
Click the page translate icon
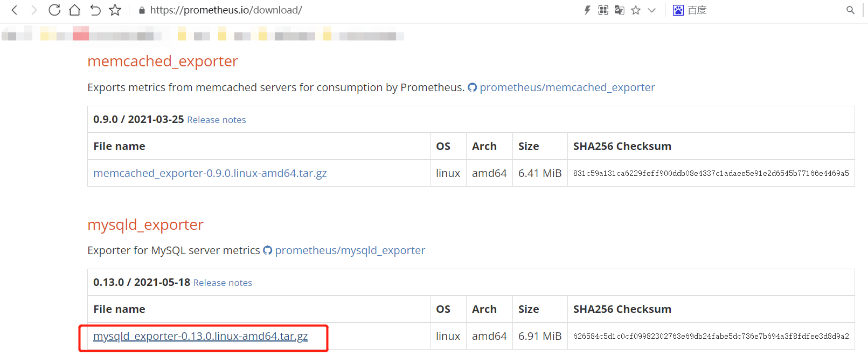620,10
